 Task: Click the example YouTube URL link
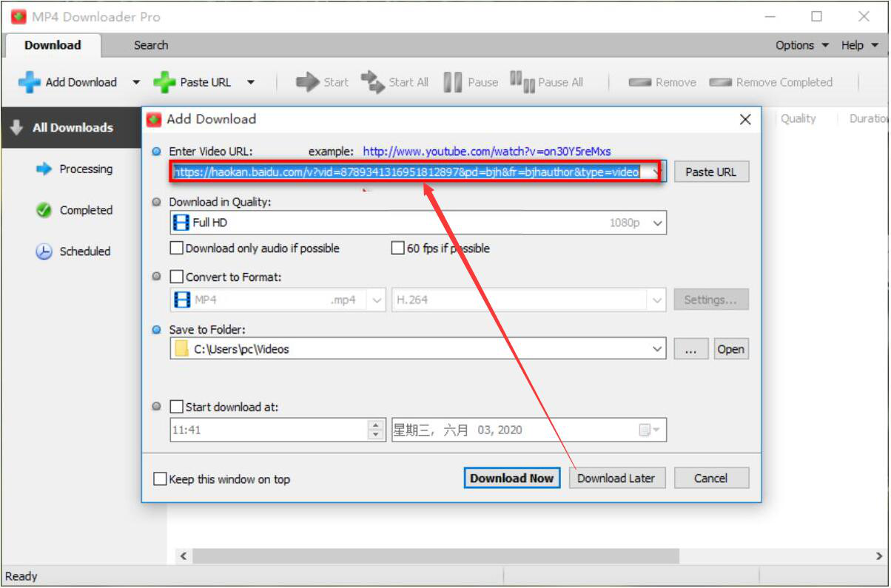[x=487, y=151]
